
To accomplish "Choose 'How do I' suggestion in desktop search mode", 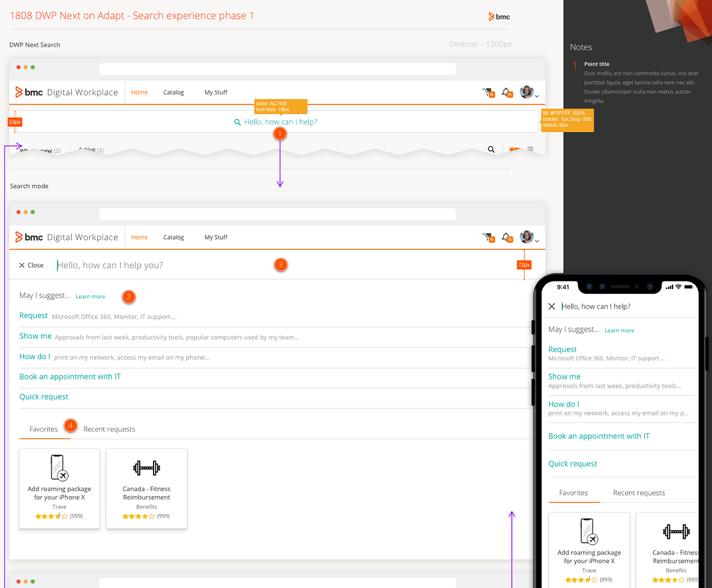I will pyautogui.click(x=34, y=357).
